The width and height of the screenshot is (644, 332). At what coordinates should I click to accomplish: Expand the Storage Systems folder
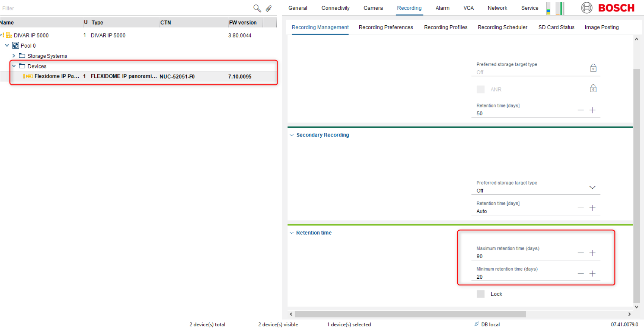pyautogui.click(x=14, y=56)
